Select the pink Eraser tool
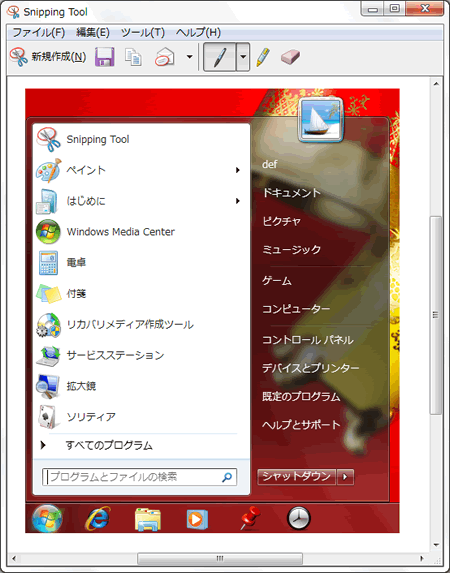The height and width of the screenshot is (573, 450). point(291,57)
